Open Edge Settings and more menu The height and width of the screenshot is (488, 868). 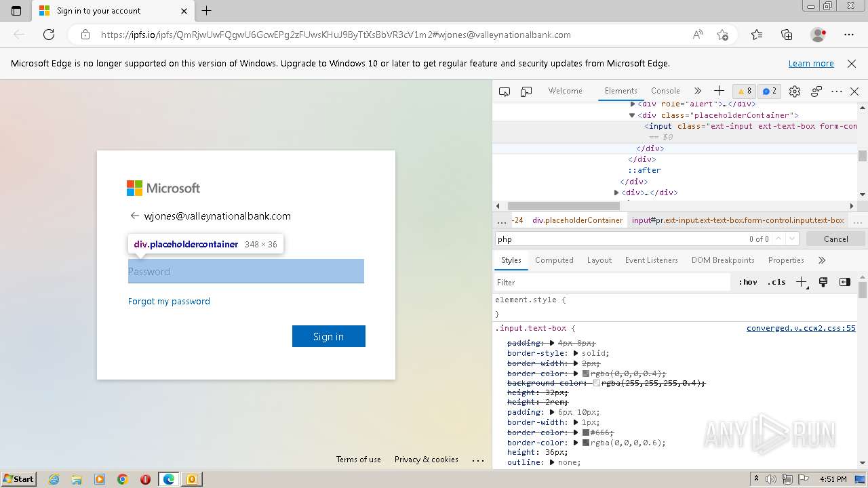coord(849,35)
